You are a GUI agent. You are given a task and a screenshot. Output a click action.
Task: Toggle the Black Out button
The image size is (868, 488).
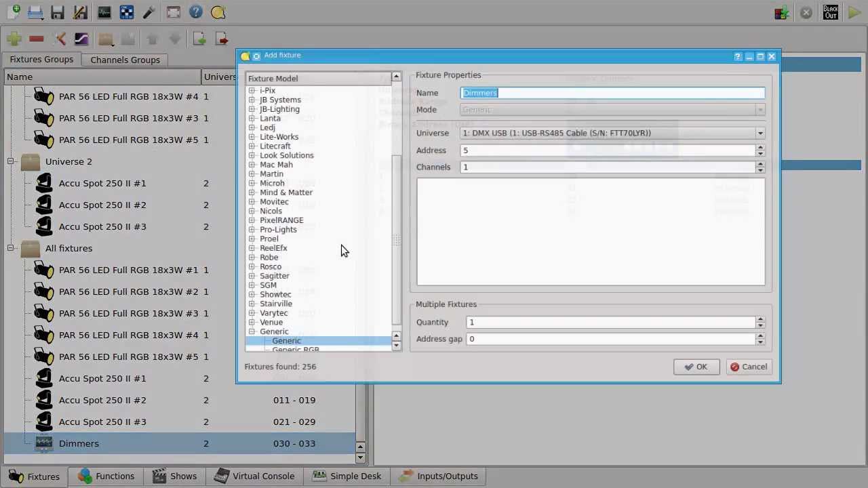click(830, 12)
